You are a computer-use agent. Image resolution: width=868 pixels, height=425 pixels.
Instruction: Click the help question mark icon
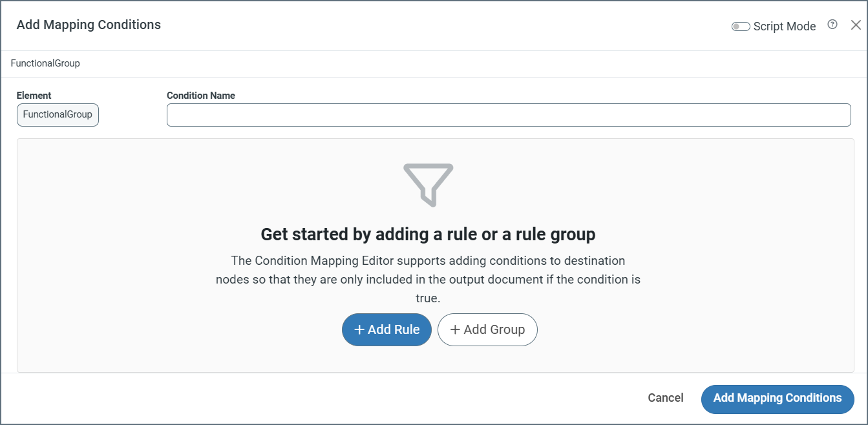832,25
